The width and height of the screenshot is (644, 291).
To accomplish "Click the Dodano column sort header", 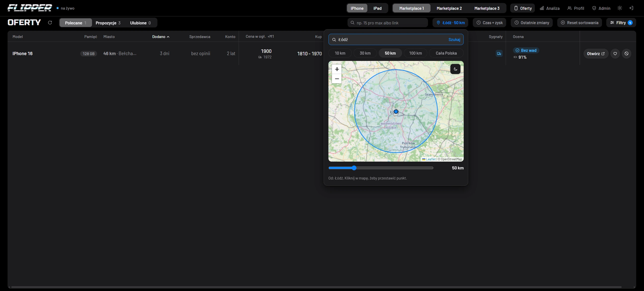I will click(x=161, y=37).
